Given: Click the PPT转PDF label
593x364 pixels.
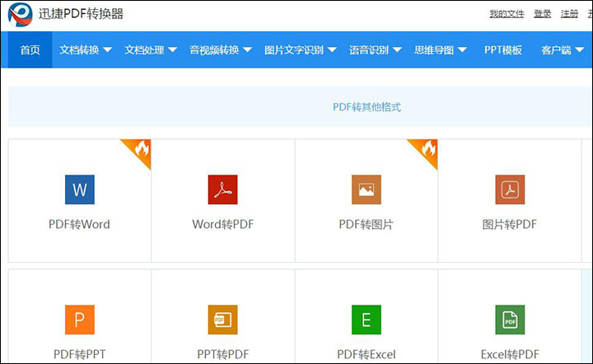Looking at the screenshot, I should [222, 354].
